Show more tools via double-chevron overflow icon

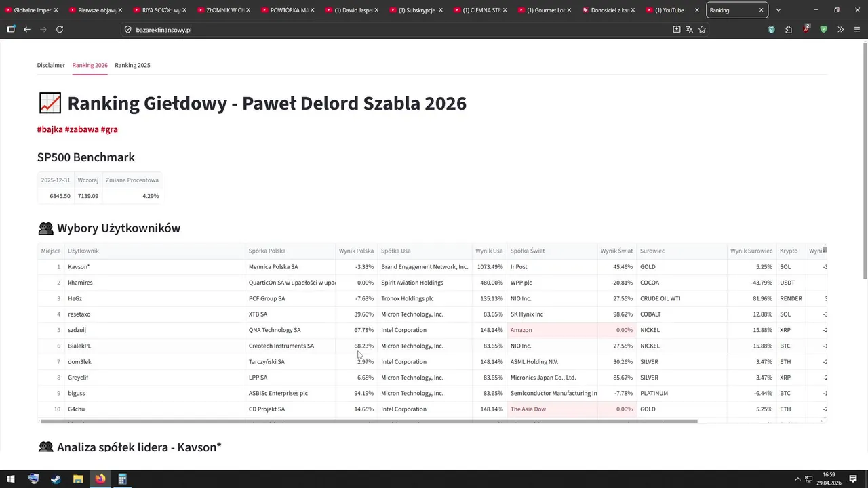[x=841, y=29]
